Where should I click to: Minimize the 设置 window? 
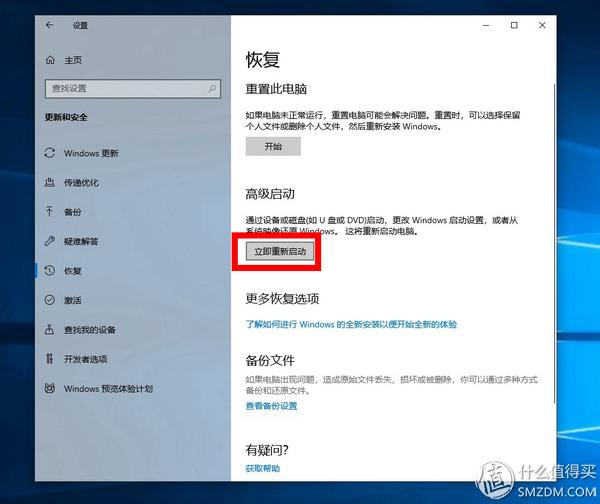(486, 25)
